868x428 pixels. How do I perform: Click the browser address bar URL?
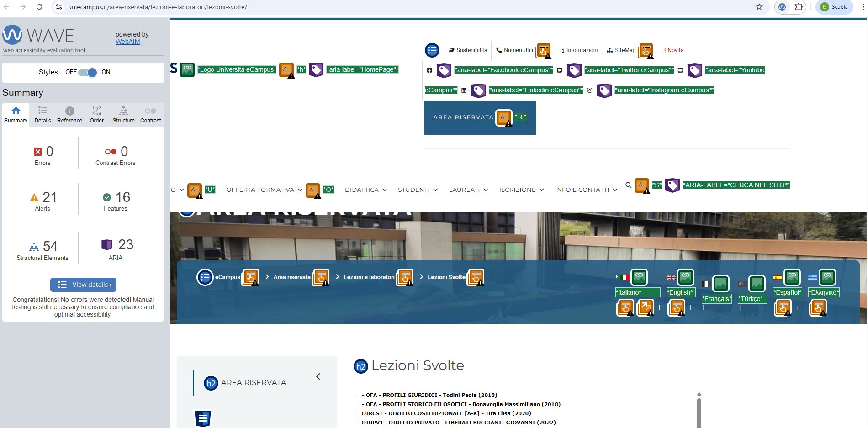pos(158,7)
